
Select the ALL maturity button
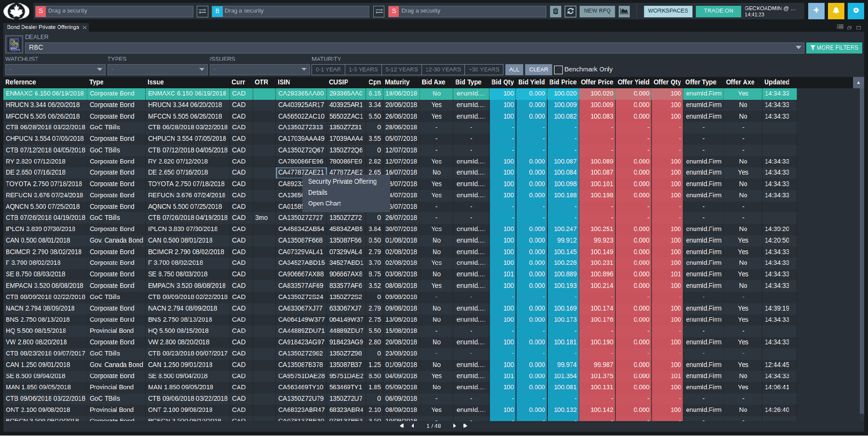(x=514, y=69)
